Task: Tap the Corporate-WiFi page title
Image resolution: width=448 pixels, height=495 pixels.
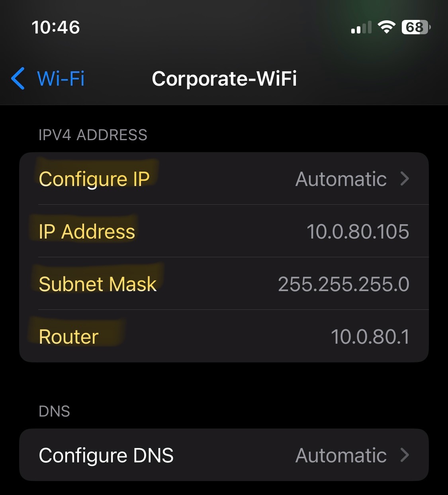Action: click(224, 78)
